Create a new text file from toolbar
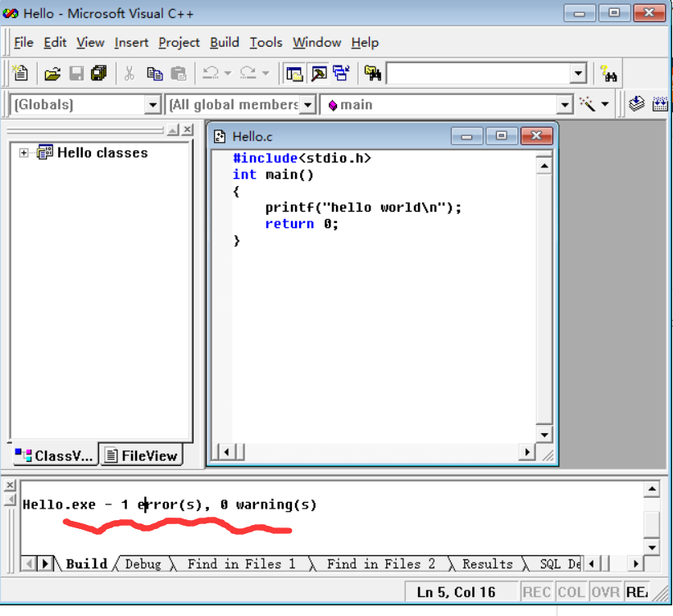 pyautogui.click(x=20, y=73)
